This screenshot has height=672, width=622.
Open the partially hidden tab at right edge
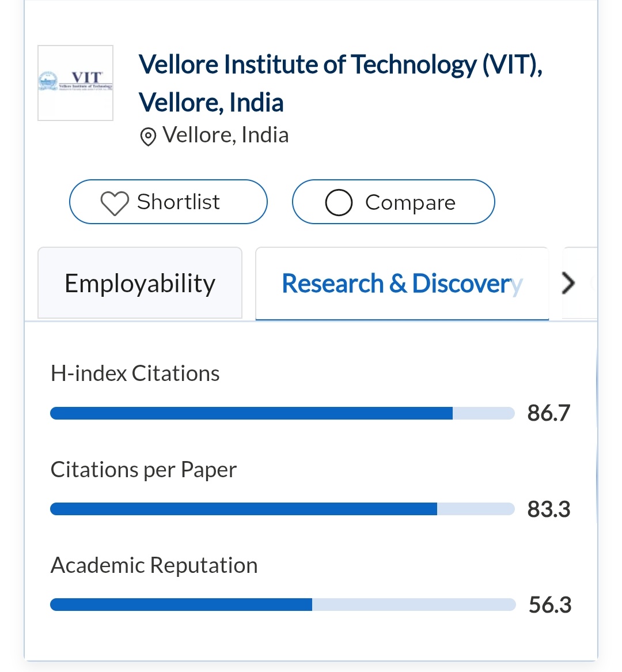[x=581, y=283]
